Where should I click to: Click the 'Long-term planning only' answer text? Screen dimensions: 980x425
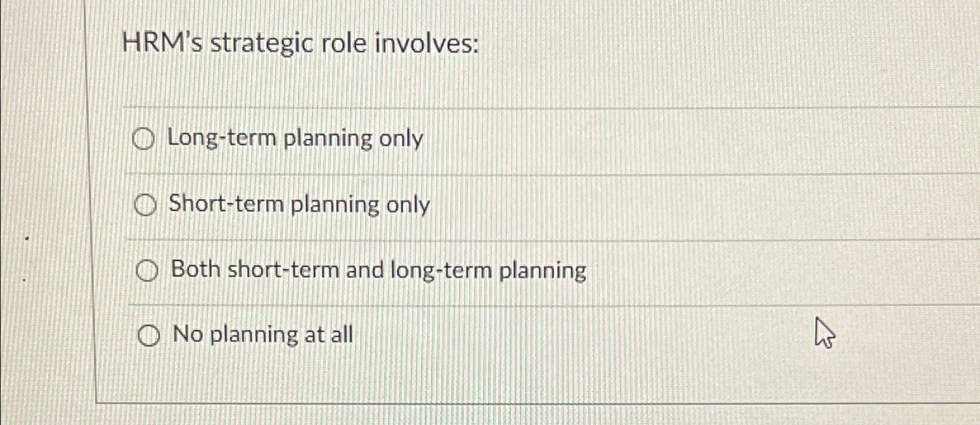coord(296,138)
